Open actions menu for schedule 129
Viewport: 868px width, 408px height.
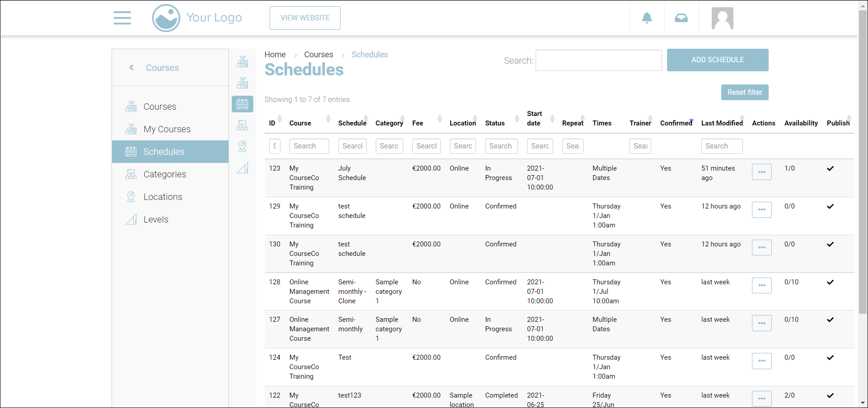[761, 210]
